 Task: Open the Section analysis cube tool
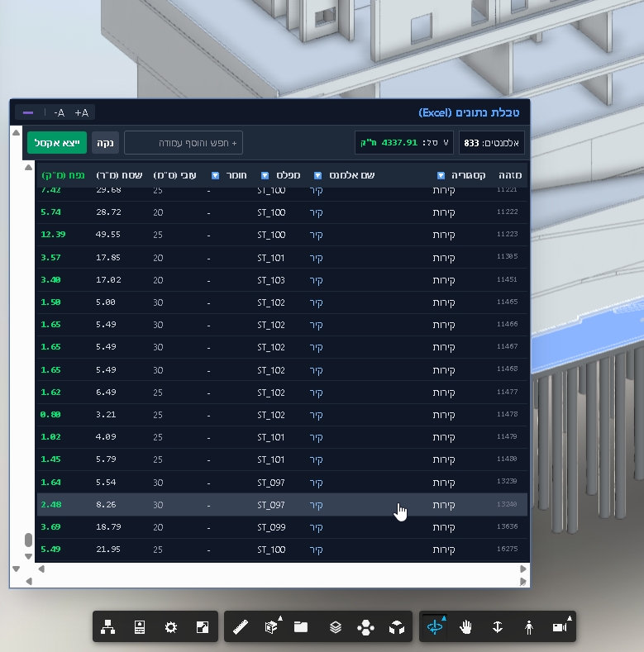(272, 626)
